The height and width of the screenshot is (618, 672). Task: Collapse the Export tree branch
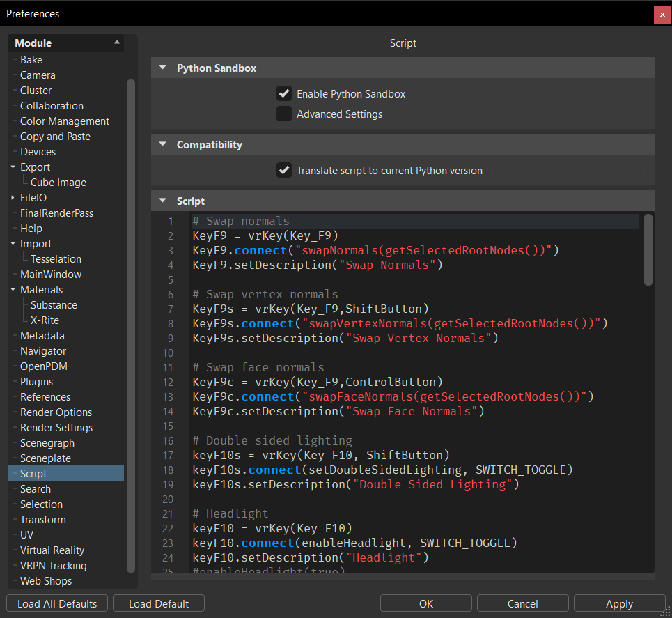[x=11, y=167]
